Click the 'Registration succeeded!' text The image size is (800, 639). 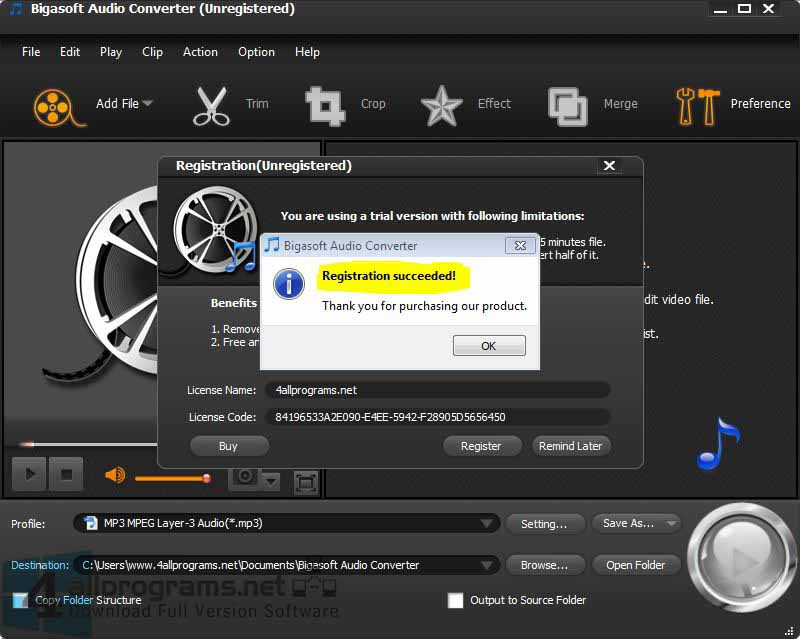tap(389, 276)
